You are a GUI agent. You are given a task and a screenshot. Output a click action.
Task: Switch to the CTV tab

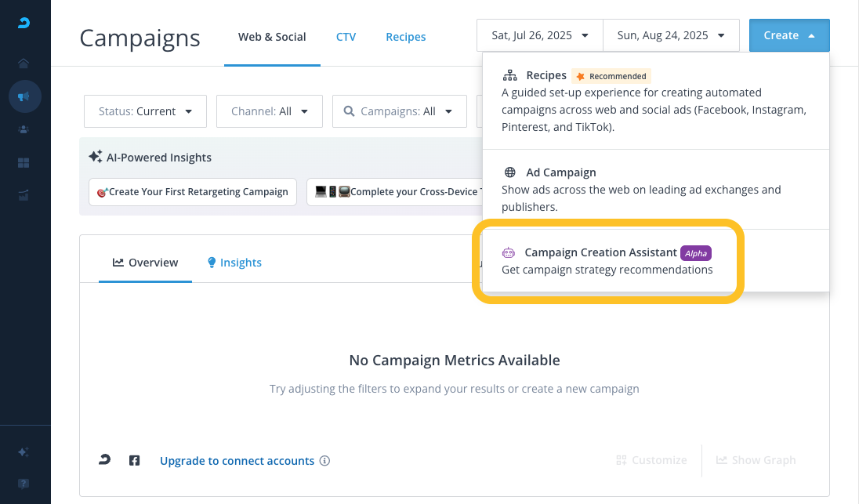click(x=346, y=37)
